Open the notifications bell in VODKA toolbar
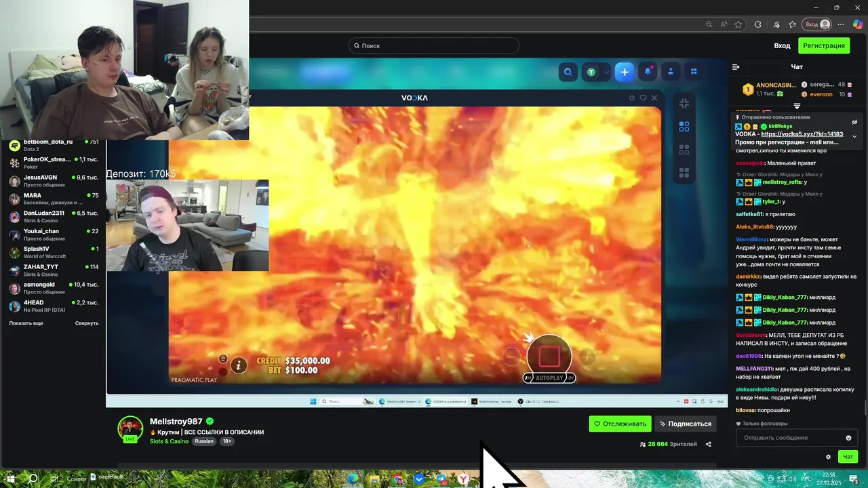868x488 pixels. click(x=648, y=72)
